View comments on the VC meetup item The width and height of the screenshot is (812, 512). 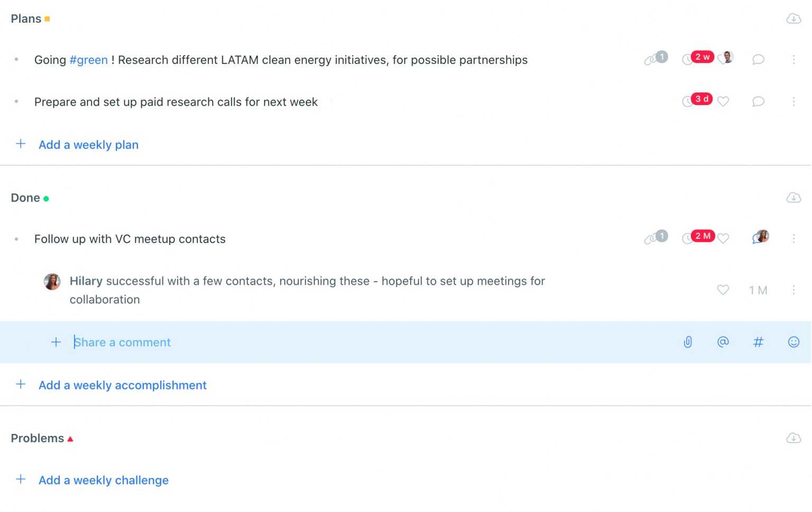point(758,239)
